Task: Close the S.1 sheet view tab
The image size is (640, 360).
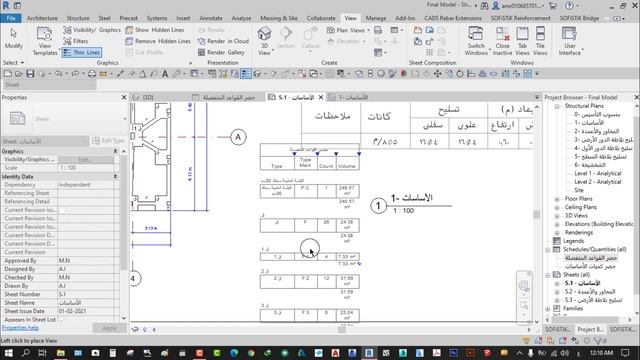Action: 321,97
